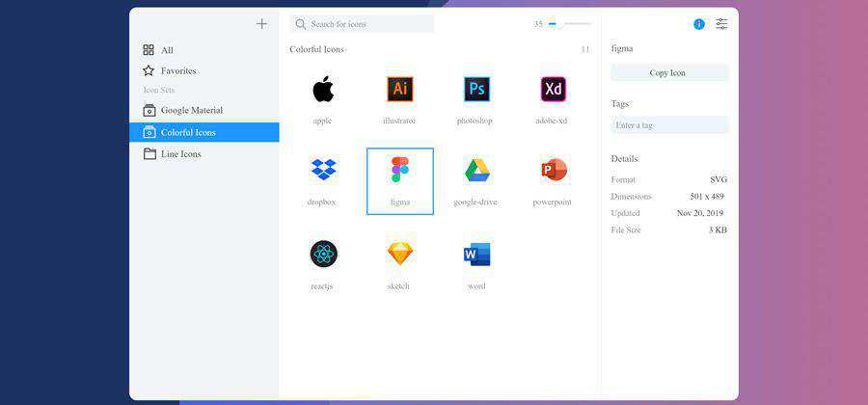Viewport: 868px width, 405px height.
Task: Choose the Photoshop icon
Action: tap(476, 90)
